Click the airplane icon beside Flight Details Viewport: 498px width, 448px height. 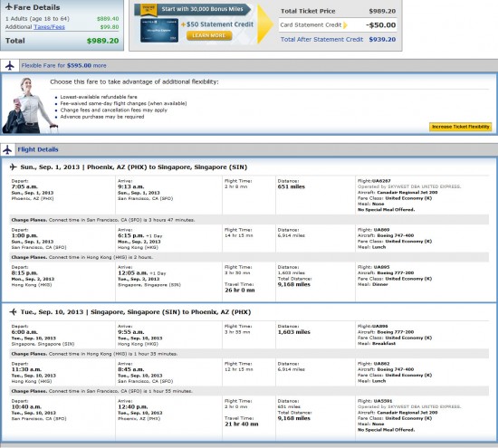click(x=7, y=149)
